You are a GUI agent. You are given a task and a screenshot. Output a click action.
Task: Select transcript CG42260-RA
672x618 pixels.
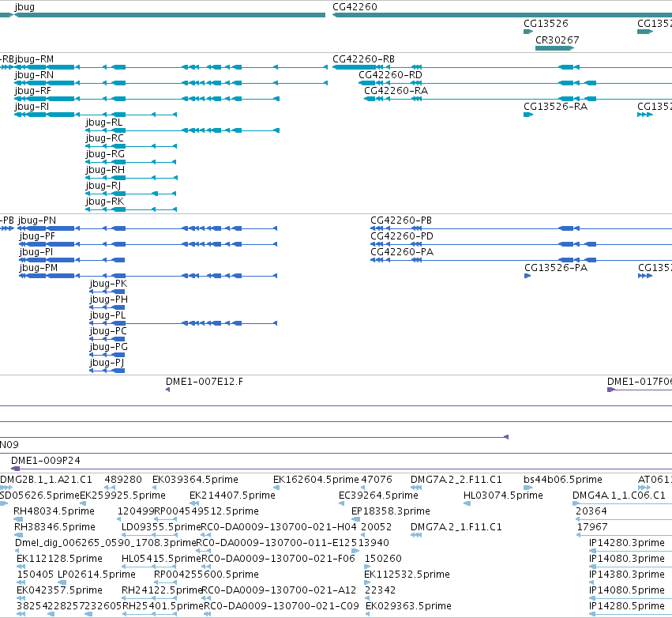[x=396, y=91]
